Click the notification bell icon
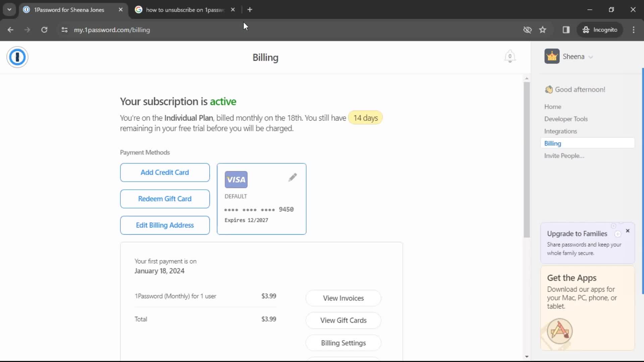The height and width of the screenshot is (362, 644). tap(509, 56)
